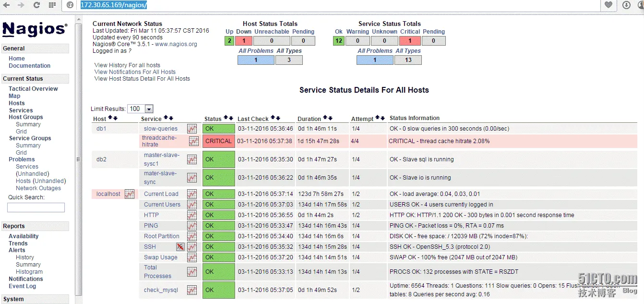The height and width of the screenshot is (304, 644).
Task: Click Nagios logo in sidebar
Action: tap(35, 29)
